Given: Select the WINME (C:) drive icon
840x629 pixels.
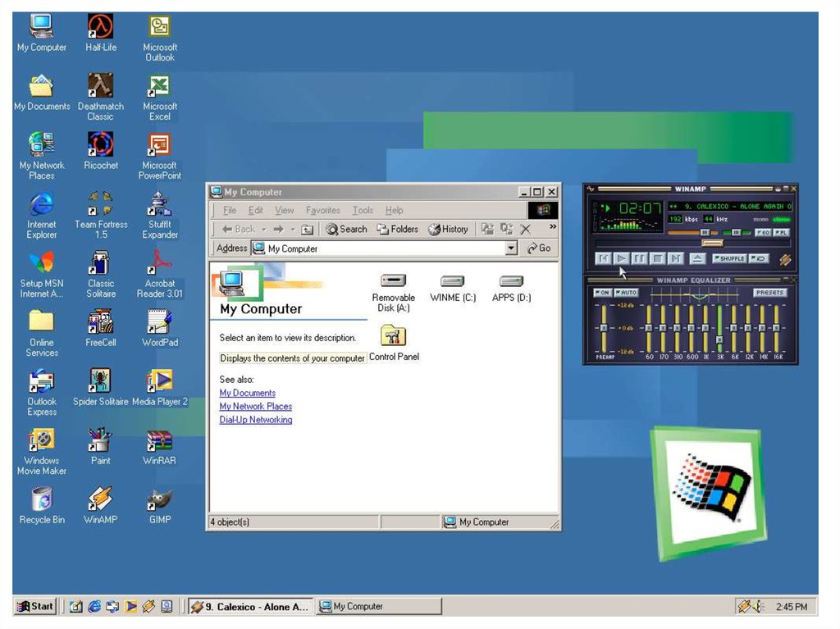Looking at the screenshot, I should pyautogui.click(x=452, y=281).
